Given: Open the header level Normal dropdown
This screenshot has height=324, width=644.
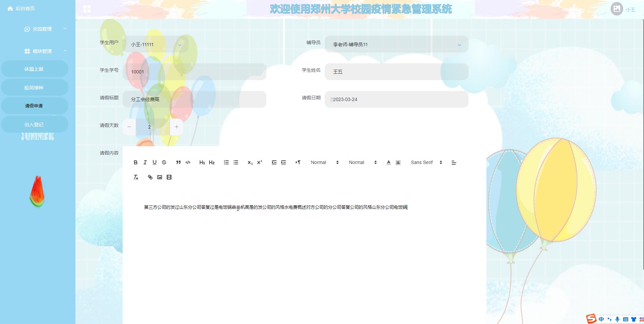Looking at the screenshot, I should tap(363, 162).
